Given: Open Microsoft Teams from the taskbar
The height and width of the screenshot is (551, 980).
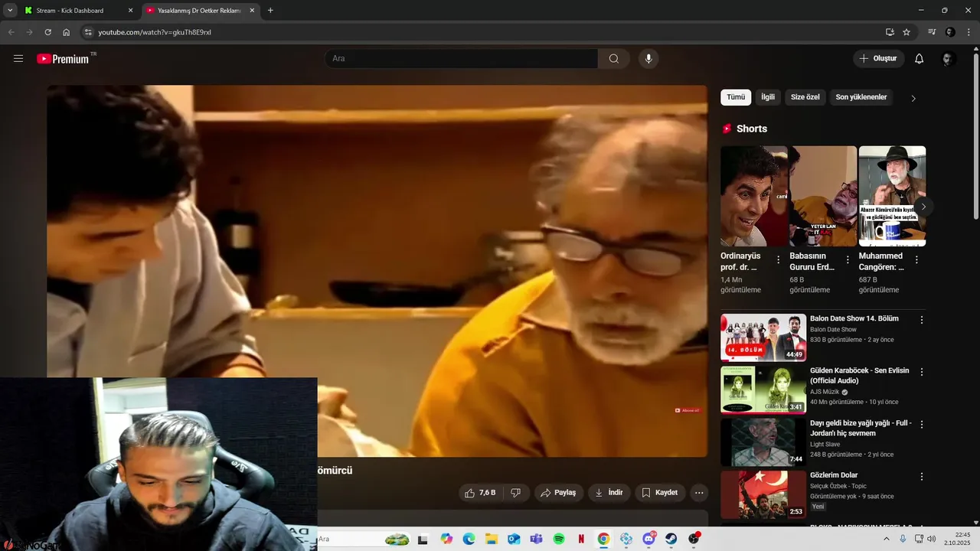Looking at the screenshot, I should (536, 539).
